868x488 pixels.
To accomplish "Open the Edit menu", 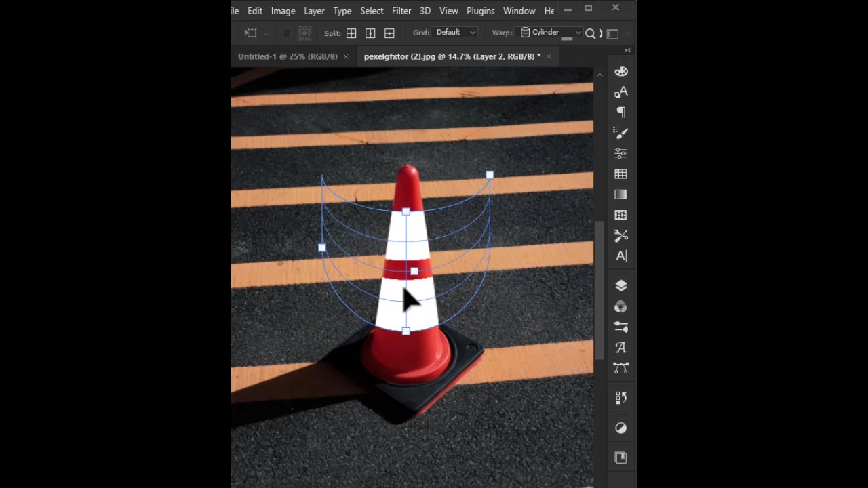I will (255, 11).
